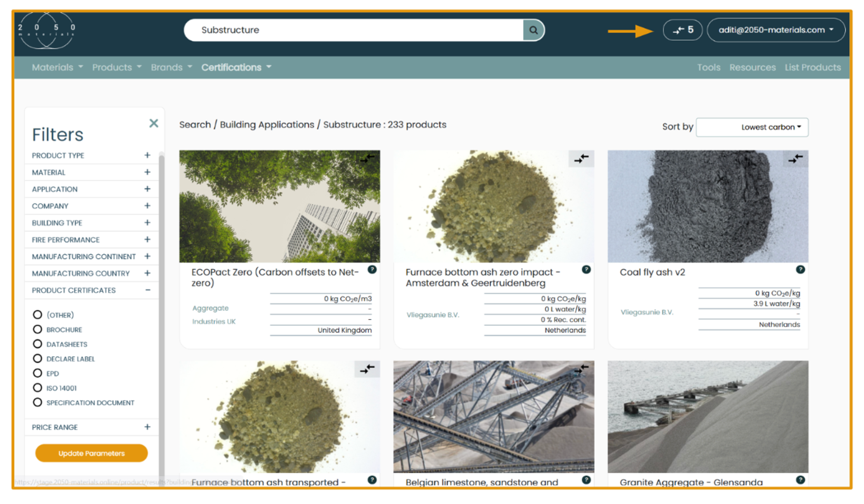The width and height of the screenshot is (864, 504).
Task: Open the Certifications menu
Action: 236,68
